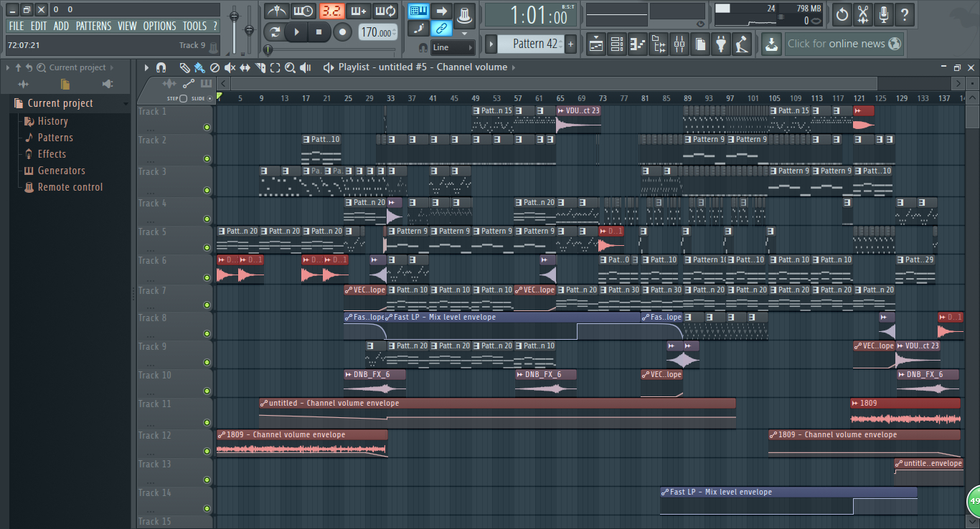Enable wait for input to start playing

[303, 11]
